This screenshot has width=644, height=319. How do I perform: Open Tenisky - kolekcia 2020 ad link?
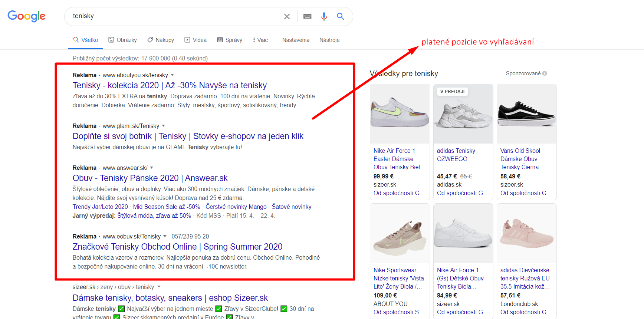tap(170, 85)
